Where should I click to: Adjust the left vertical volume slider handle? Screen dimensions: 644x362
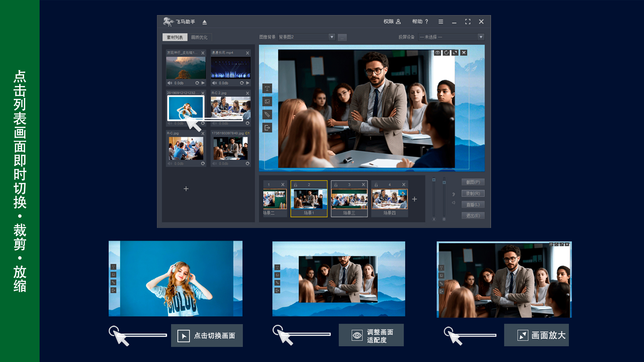[x=434, y=180]
